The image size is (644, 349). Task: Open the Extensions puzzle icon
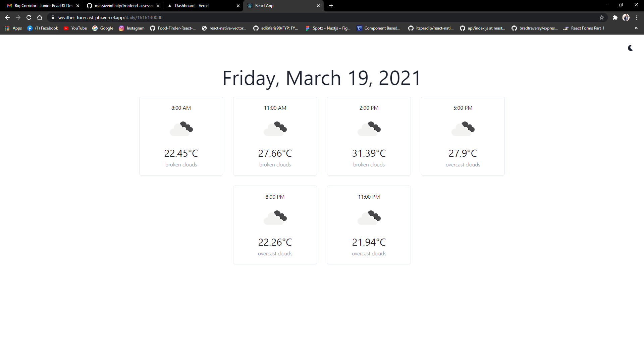coord(615,17)
